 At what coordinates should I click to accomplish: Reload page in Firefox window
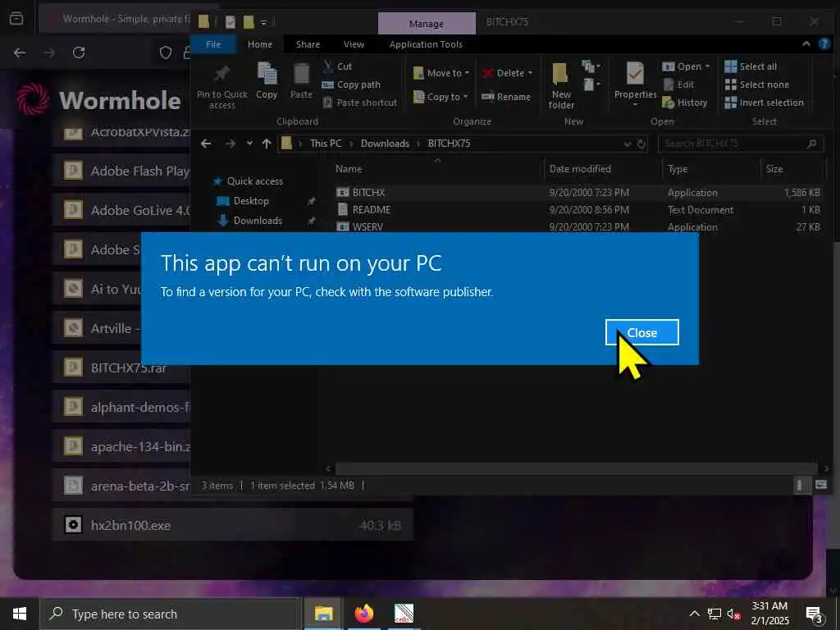pyautogui.click(x=79, y=52)
